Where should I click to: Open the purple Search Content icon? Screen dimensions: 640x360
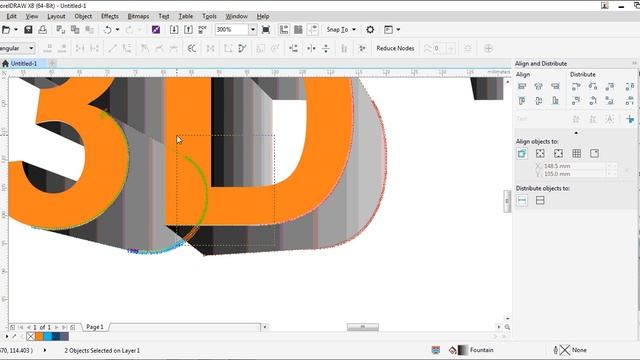coord(156,29)
